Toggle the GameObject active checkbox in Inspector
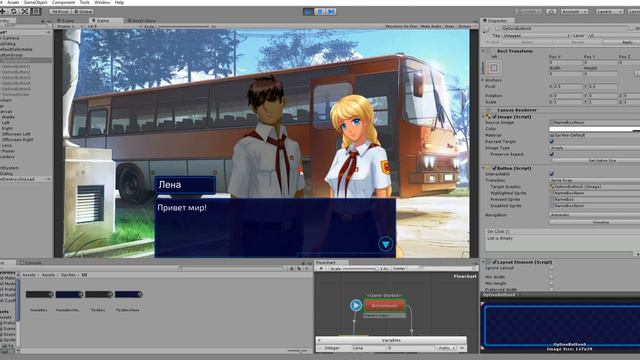Screen dimensions: 640x360 497,29
